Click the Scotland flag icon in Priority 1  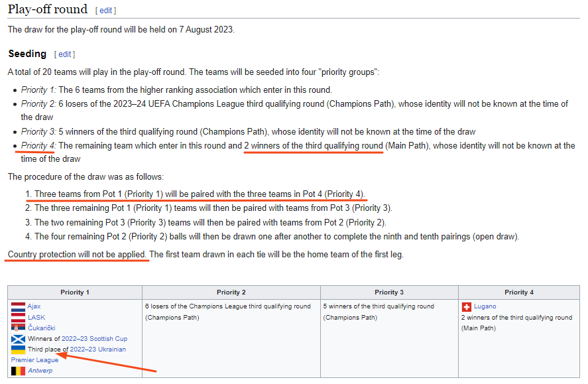[x=18, y=339]
